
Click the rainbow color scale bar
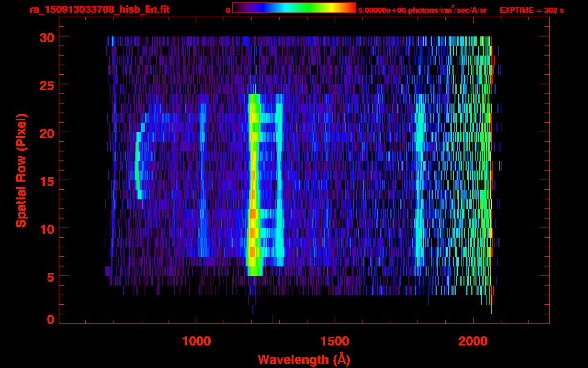tap(294, 8)
